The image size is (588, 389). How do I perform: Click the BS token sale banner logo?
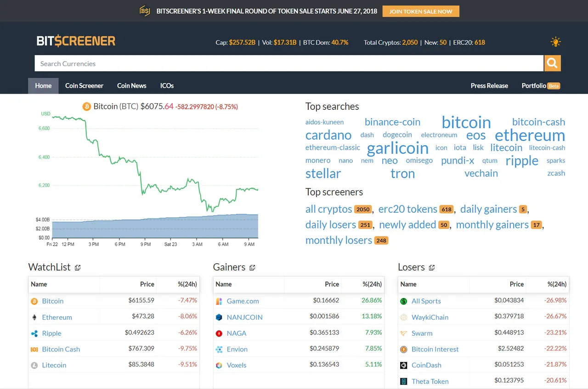[x=145, y=11]
